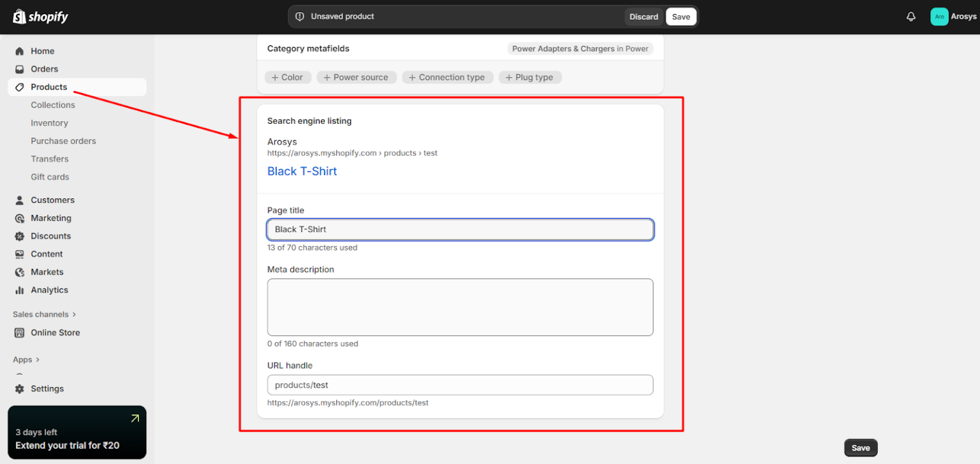Click the Settings gear icon
The height and width of the screenshot is (464, 980).
(19, 389)
